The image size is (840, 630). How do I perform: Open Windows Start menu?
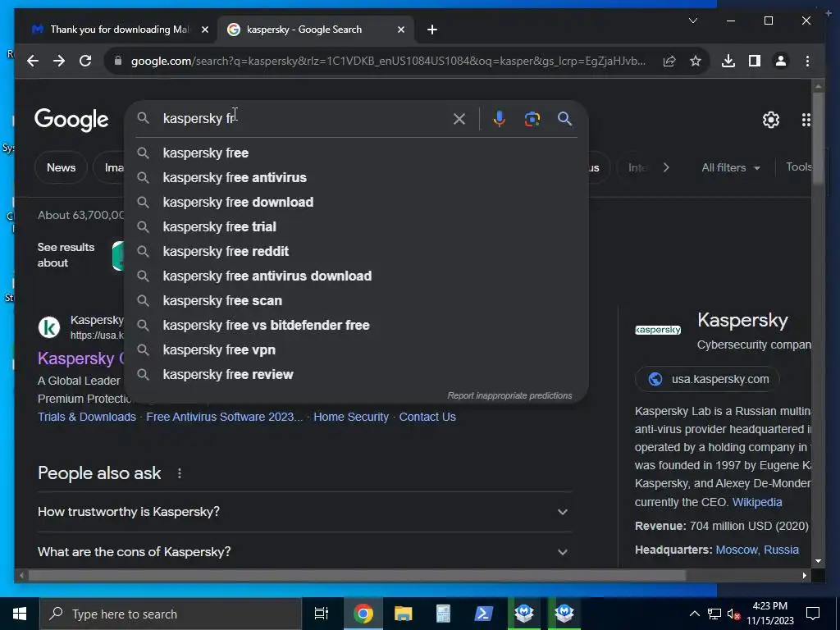(20, 614)
